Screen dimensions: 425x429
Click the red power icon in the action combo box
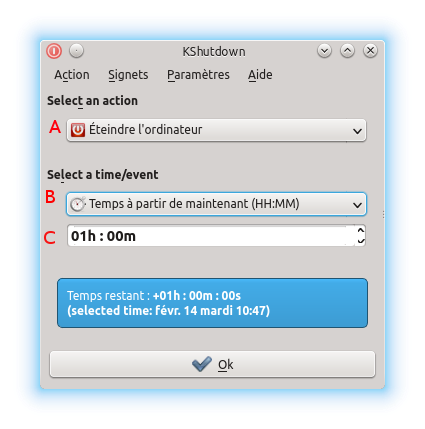click(x=78, y=130)
